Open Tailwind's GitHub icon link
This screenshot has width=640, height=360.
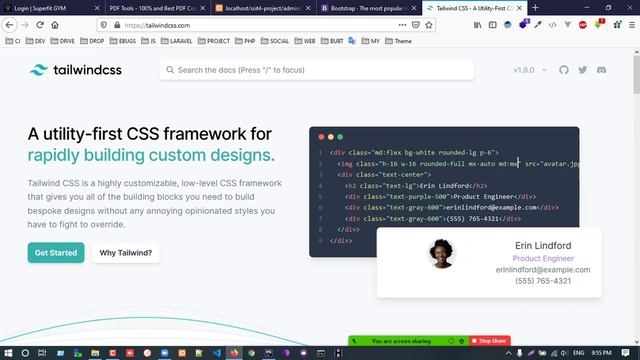[x=564, y=70]
